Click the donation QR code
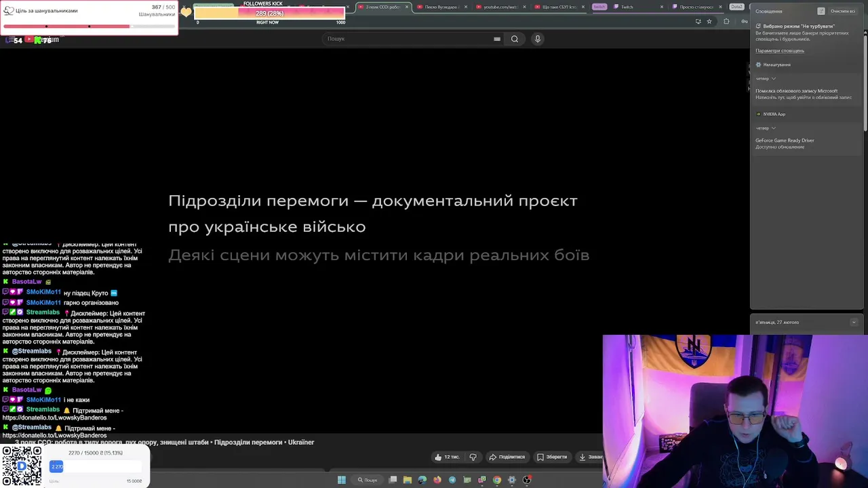The width and height of the screenshot is (868, 488). (x=21, y=466)
